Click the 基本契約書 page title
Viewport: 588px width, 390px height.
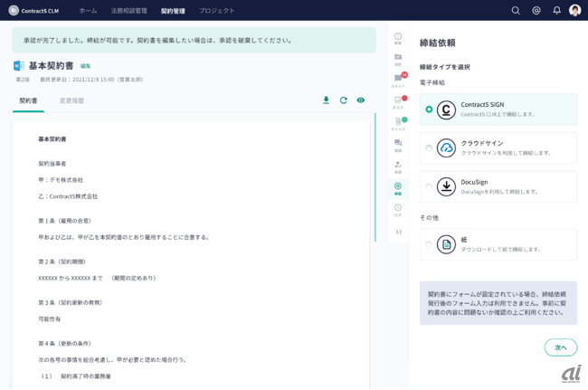51,66
